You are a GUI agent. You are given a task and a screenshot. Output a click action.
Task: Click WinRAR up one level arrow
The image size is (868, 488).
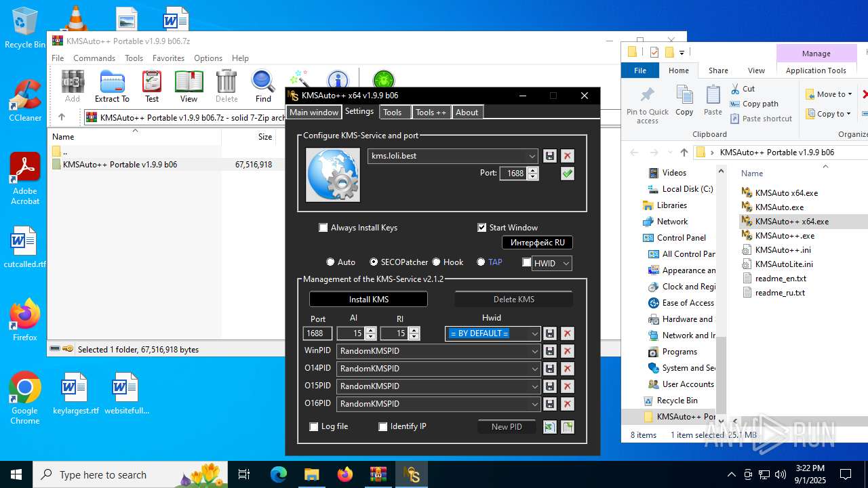click(x=61, y=117)
